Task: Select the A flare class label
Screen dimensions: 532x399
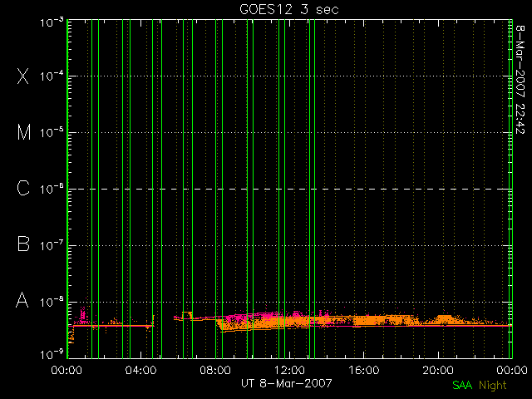Action: coord(22,300)
